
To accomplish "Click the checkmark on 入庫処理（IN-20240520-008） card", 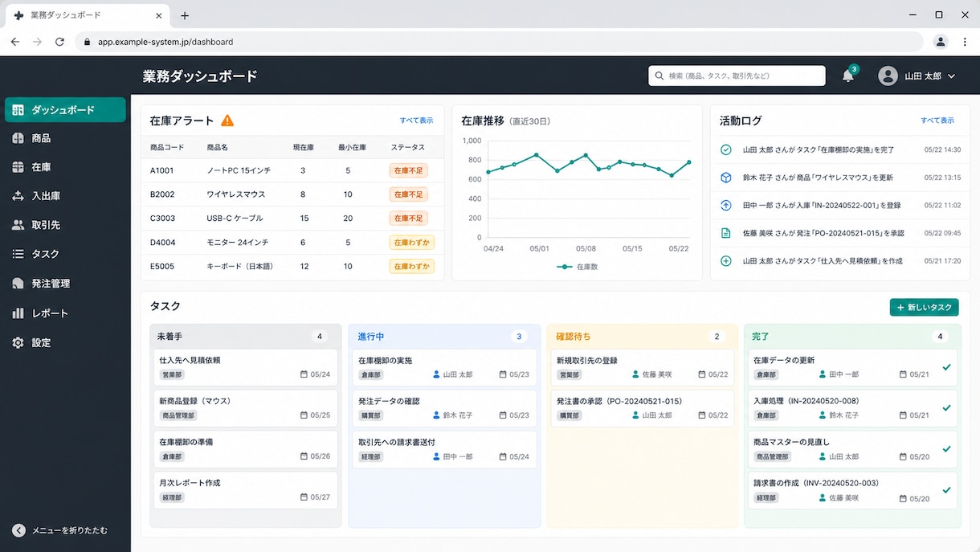I will click(946, 408).
